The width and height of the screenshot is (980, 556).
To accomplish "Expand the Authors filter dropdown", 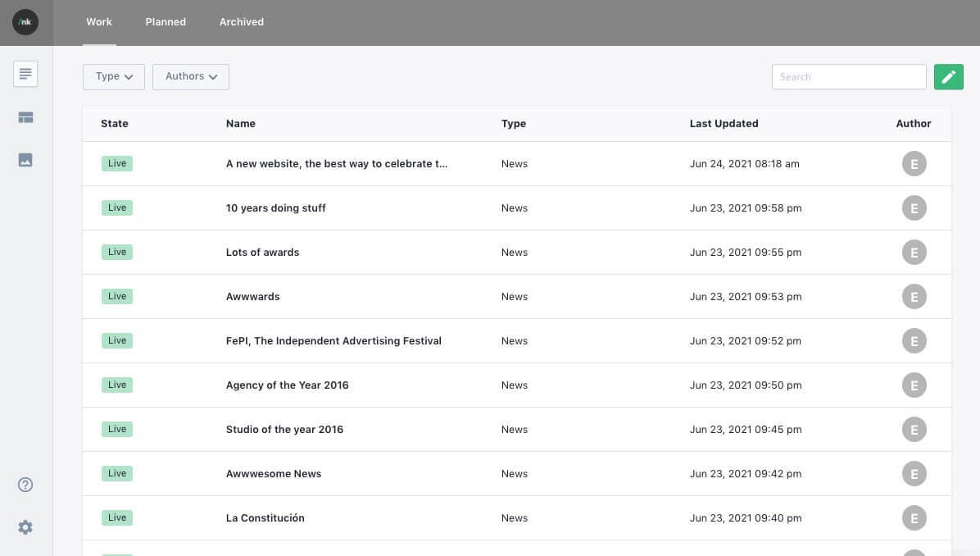I will coord(191,77).
